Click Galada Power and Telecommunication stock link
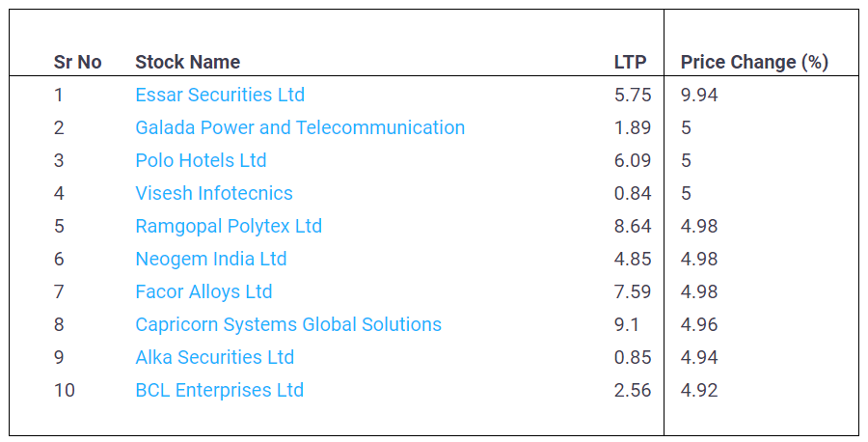The width and height of the screenshot is (868, 442). click(x=300, y=127)
